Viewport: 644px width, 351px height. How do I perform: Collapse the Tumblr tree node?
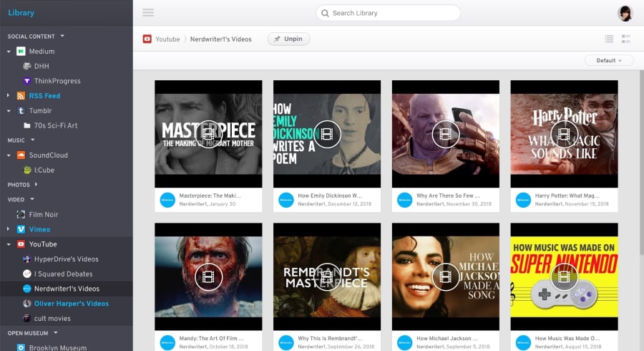(x=9, y=110)
